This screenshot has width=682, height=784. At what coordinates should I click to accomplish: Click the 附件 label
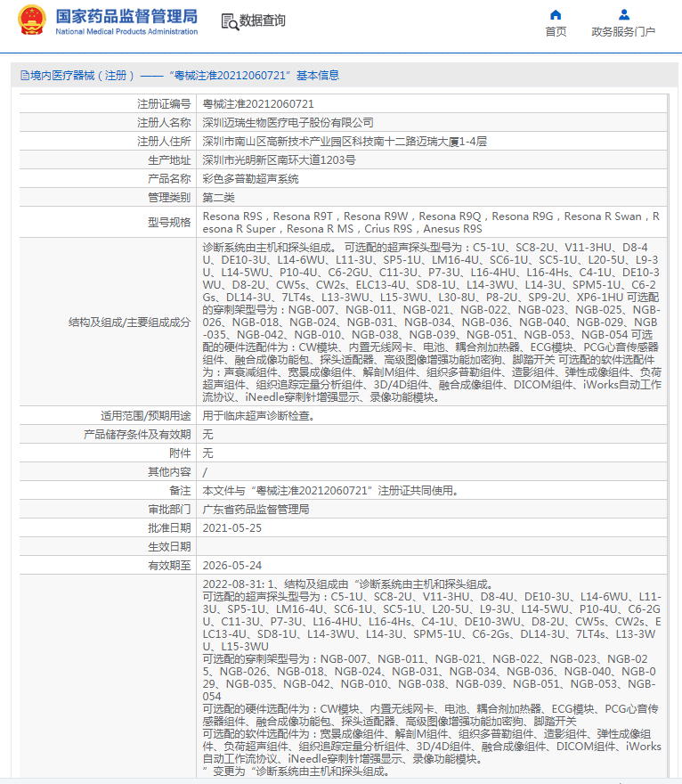coord(180,453)
